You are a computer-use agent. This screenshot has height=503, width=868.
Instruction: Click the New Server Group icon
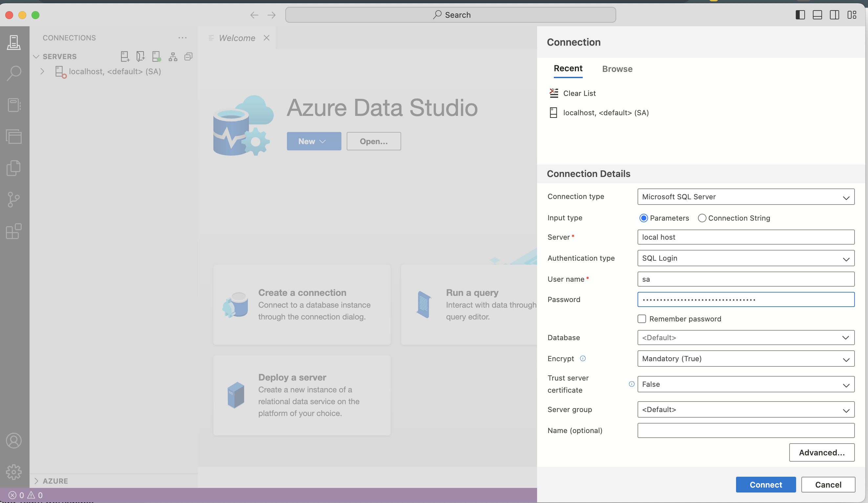pyautogui.click(x=141, y=56)
